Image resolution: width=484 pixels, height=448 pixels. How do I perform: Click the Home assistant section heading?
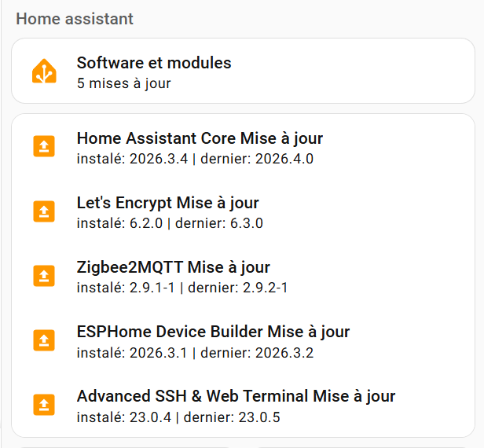coord(75,19)
